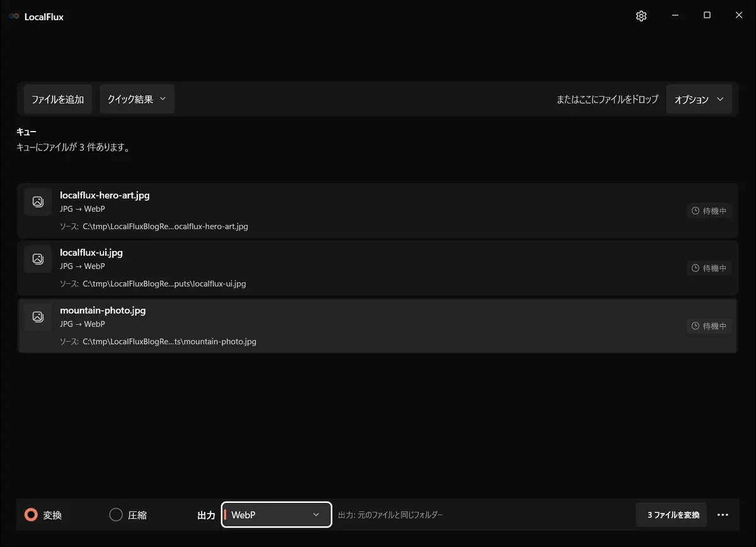Image resolution: width=756 pixels, height=547 pixels.
Task: Open settings via the gear icon
Action: pos(641,16)
